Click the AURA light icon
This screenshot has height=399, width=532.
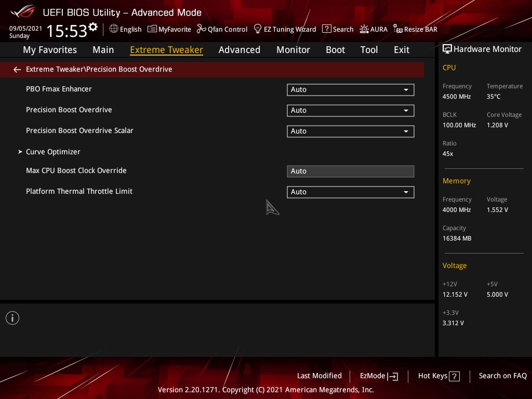click(x=364, y=29)
